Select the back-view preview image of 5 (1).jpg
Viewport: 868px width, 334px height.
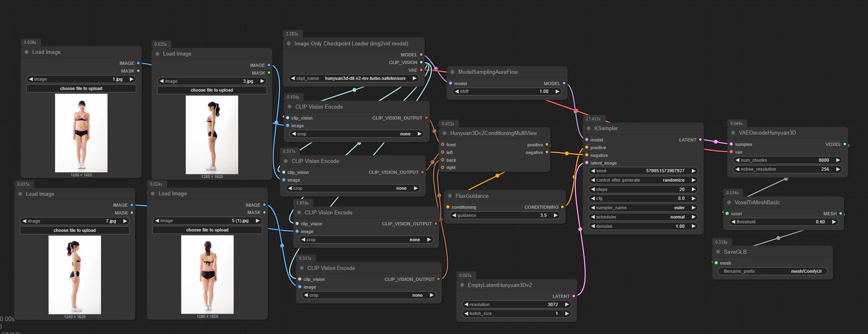(207, 275)
